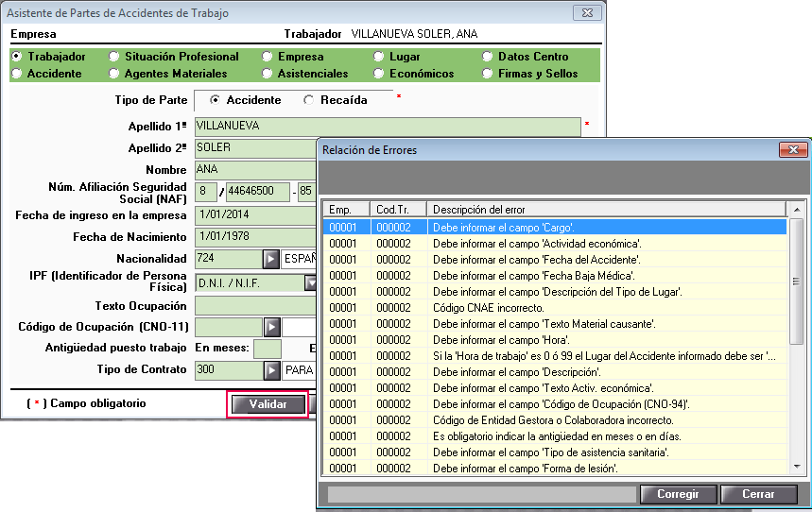Image resolution: width=812 pixels, height=512 pixels.
Task: Click the Cerrar button in error list
Action: click(758, 494)
